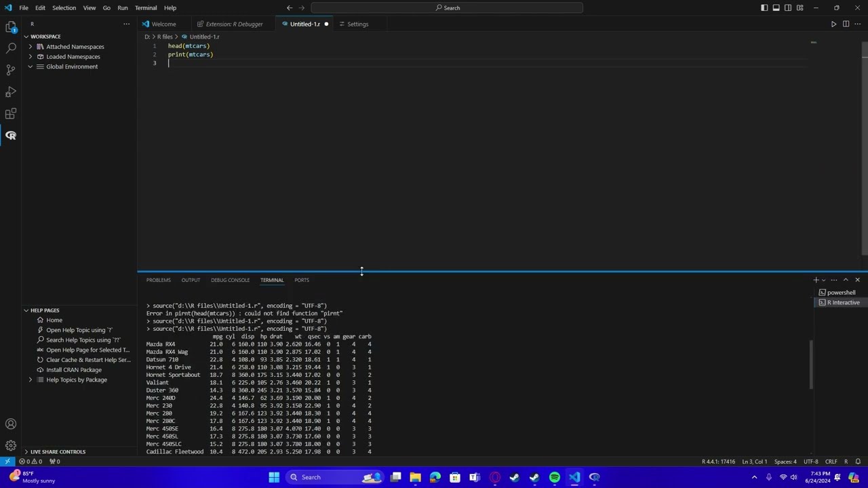Toggle bottom panel visibility
The width and height of the screenshot is (868, 488).
coord(776,8)
